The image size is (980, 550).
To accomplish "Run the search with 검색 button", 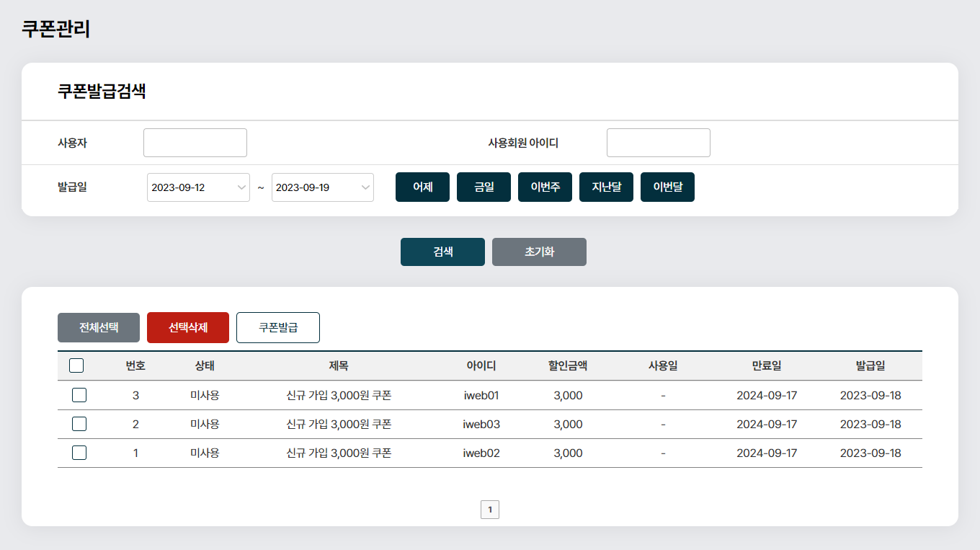I will click(x=442, y=252).
